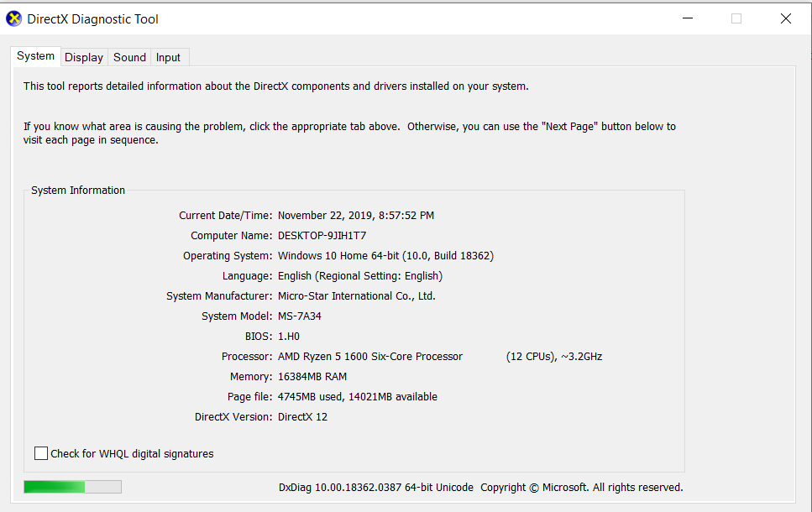Viewport: 812px width, 512px height.
Task: Open the Sound tab
Action: [129, 57]
